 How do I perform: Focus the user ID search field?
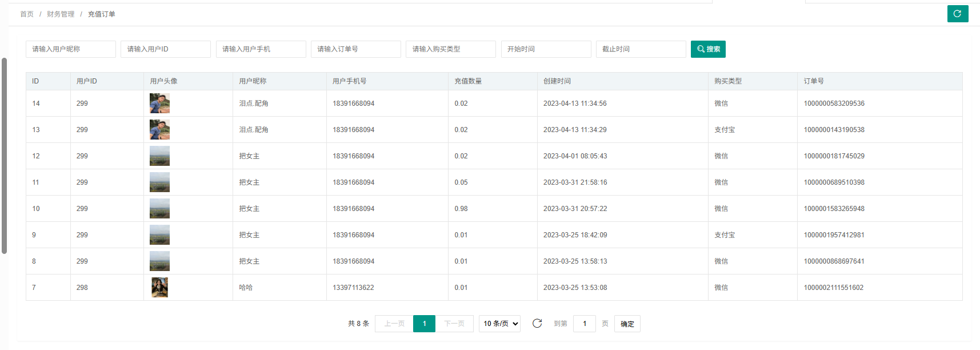click(165, 49)
